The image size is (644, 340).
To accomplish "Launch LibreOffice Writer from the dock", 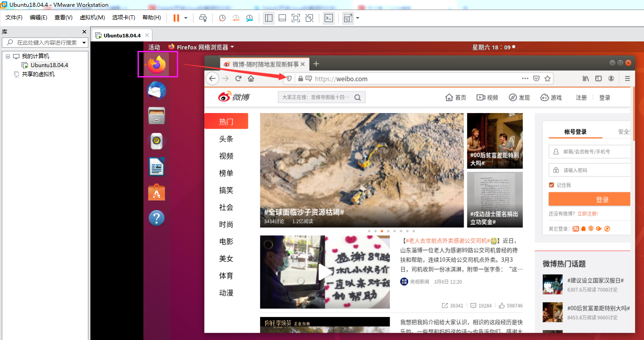I will tap(156, 167).
